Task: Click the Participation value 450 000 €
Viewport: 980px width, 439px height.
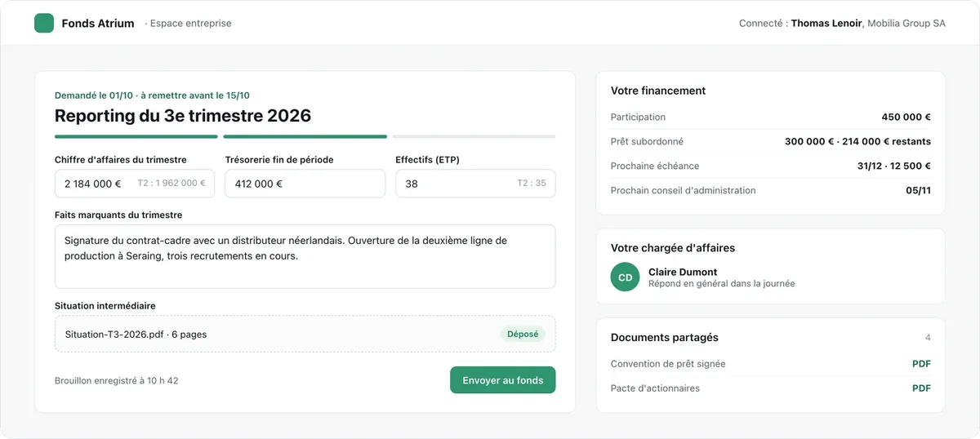Action: pyautogui.click(x=906, y=117)
